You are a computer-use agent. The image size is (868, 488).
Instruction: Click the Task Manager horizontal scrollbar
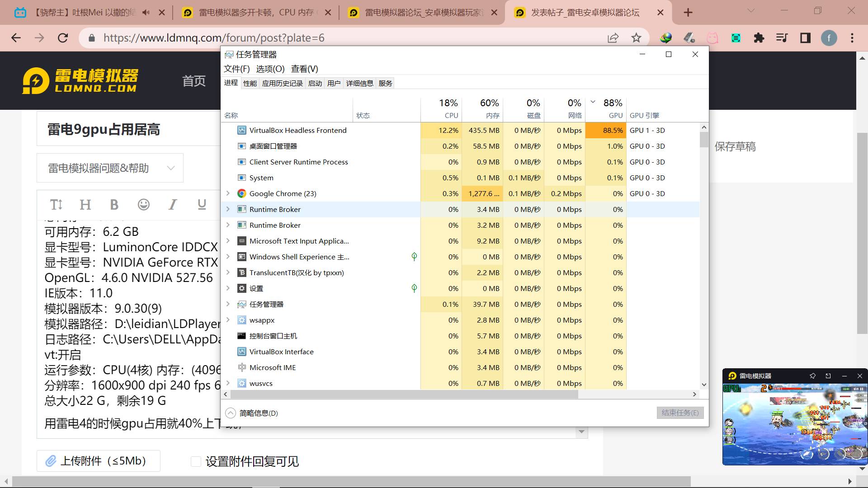coord(404,394)
